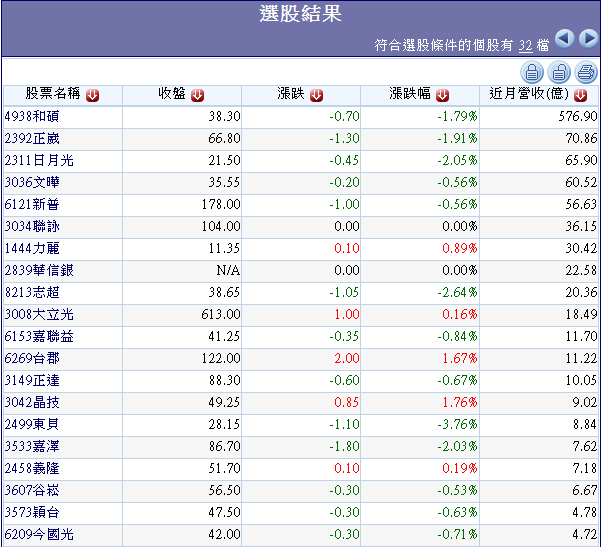The width and height of the screenshot is (602, 547).
Task: Select percentage -3.76% for 東貝
Action: [457, 424]
